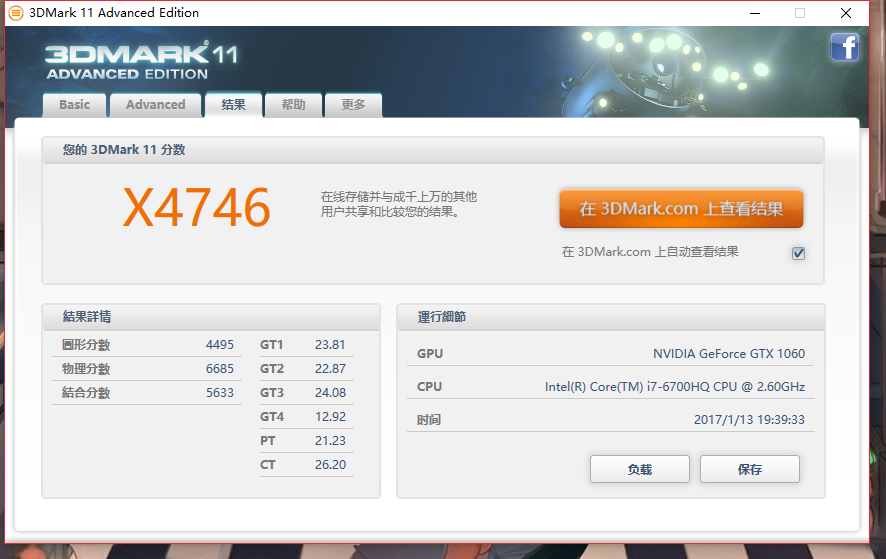Click CT result 26.20

330,465
